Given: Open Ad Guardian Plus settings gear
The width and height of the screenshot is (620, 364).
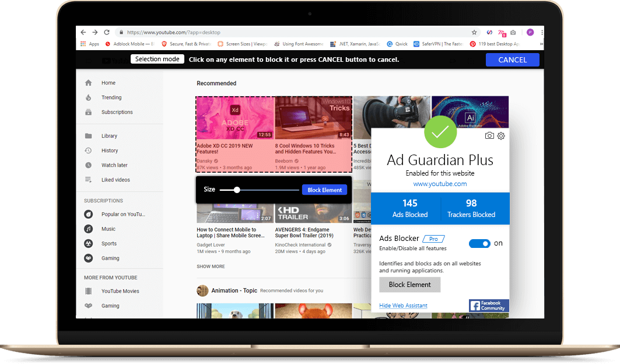Looking at the screenshot, I should [501, 136].
